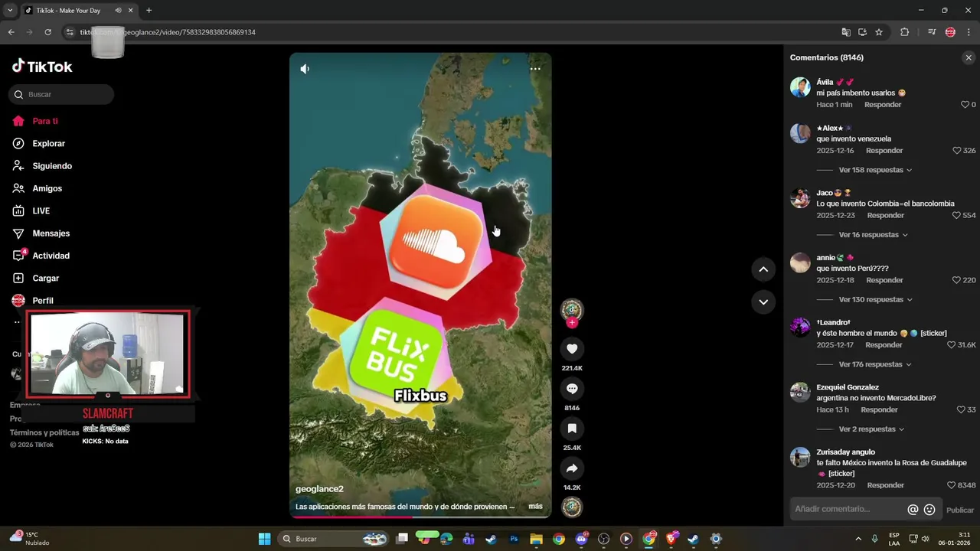This screenshot has width=980, height=551.
Task: Focus the Buscar search field in sidebar
Action: (x=61, y=94)
